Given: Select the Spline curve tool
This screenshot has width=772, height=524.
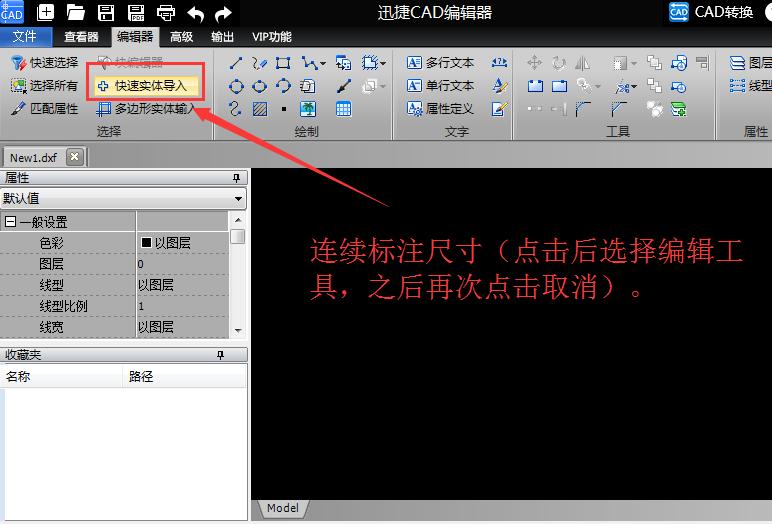Looking at the screenshot, I should pyautogui.click(x=235, y=109).
